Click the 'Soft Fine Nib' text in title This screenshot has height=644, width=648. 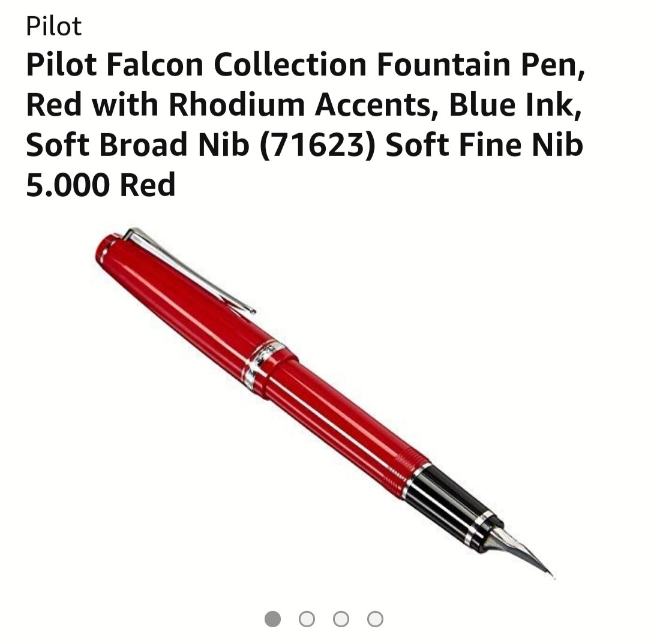[x=484, y=145]
